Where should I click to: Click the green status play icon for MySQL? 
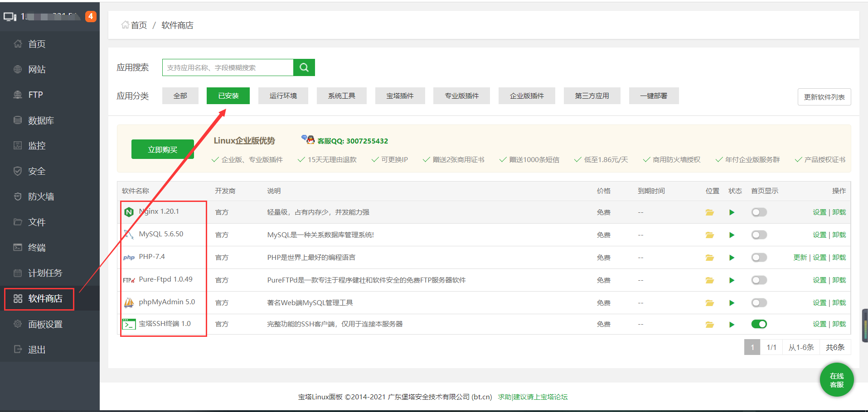pyautogui.click(x=732, y=235)
